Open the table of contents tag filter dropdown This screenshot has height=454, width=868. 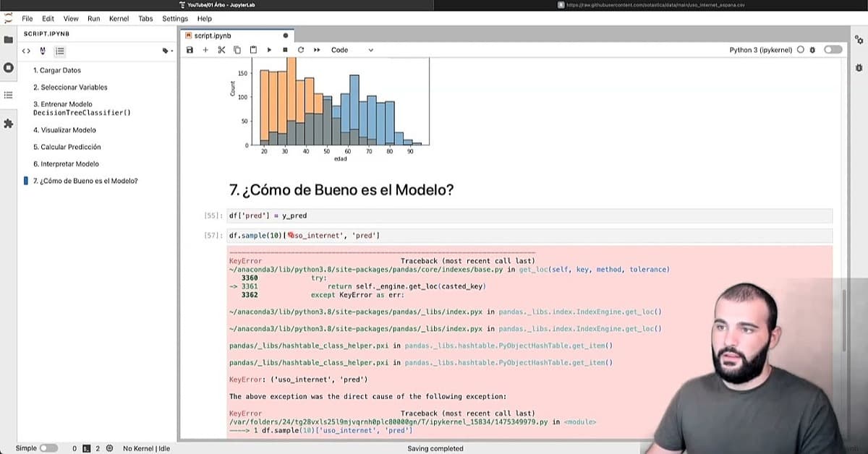[x=166, y=51]
